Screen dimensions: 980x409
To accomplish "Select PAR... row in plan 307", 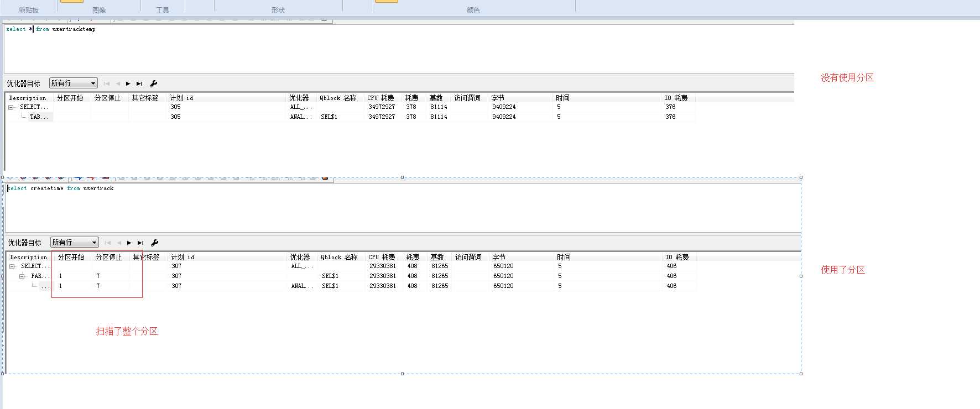I will [x=40, y=276].
